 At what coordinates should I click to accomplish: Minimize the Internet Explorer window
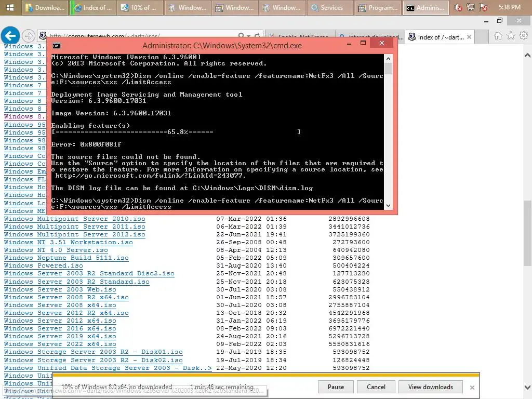tap(486, 21)
